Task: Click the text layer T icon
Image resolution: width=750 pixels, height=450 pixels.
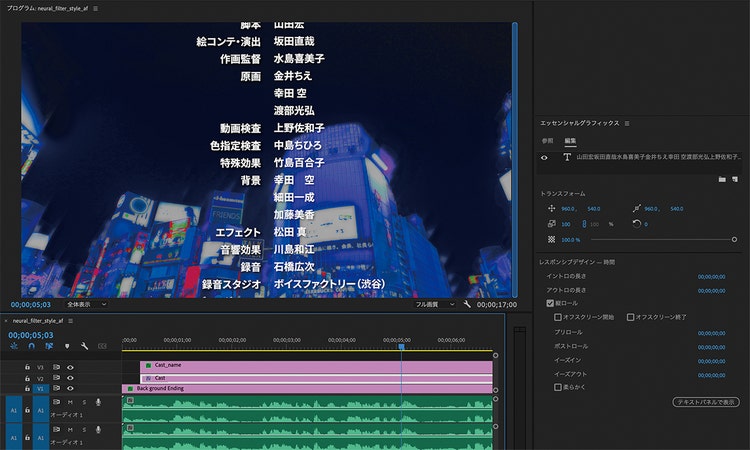Action: pos(567,157)
